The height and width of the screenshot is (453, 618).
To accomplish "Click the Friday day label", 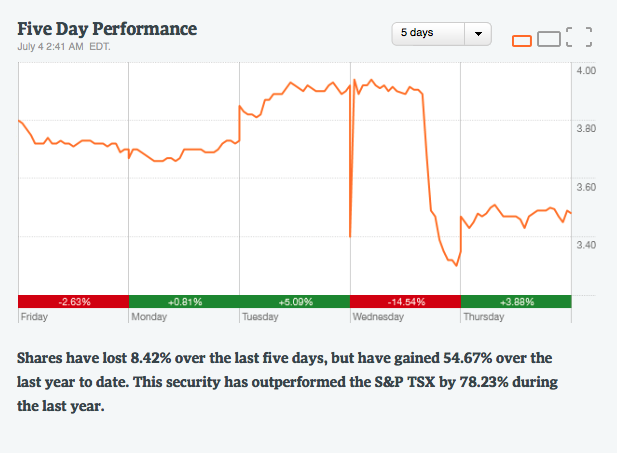I will 34,316.
